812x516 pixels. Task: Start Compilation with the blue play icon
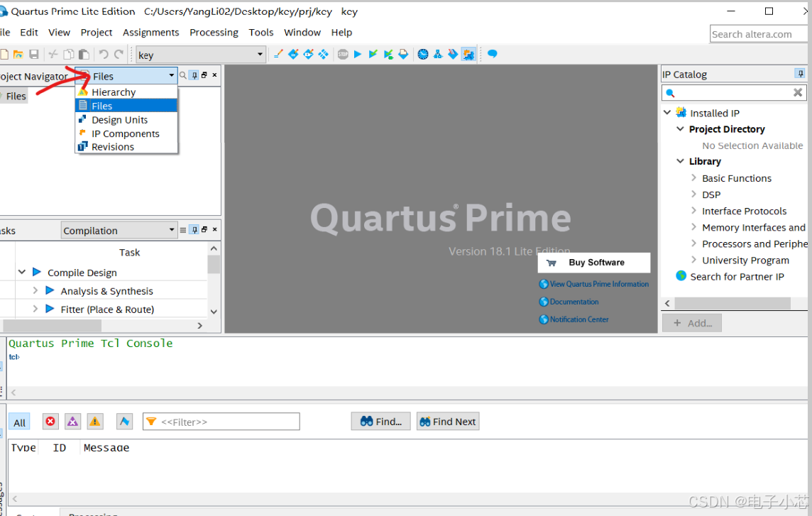(357, 54)
